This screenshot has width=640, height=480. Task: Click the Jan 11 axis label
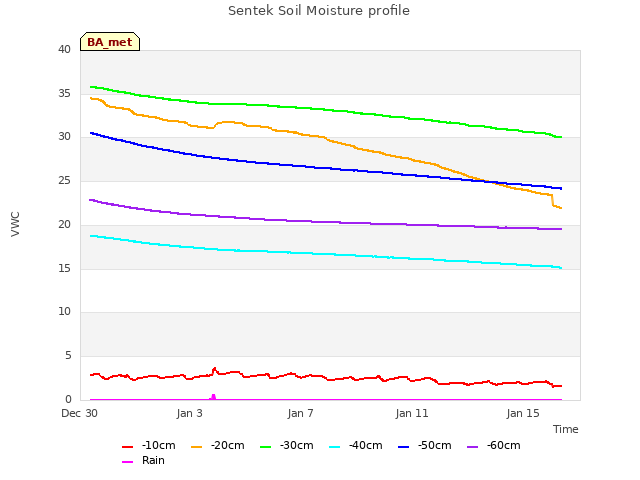(x=412, y=413)
